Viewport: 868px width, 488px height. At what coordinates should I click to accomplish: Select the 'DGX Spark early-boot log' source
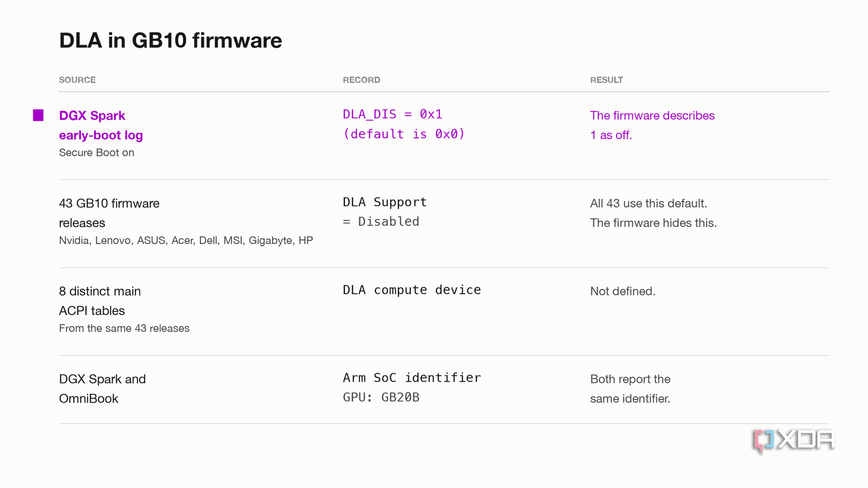(101, 125)
